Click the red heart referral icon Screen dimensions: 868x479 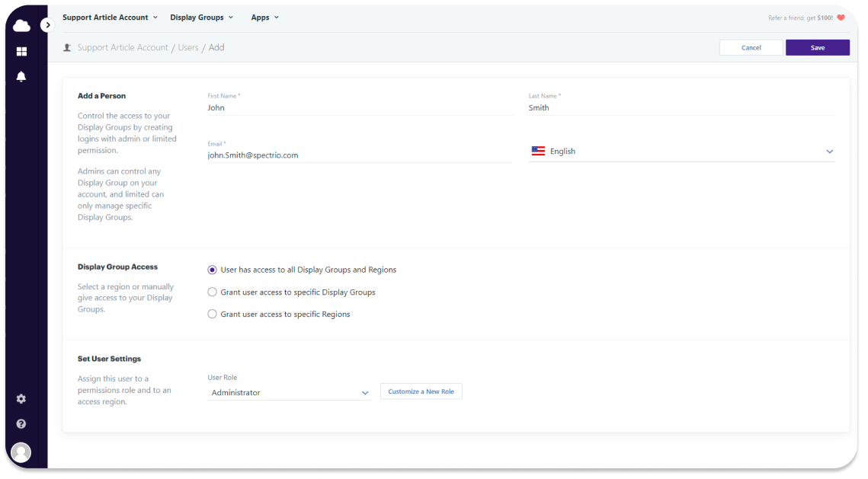click(x=841, y=18)
